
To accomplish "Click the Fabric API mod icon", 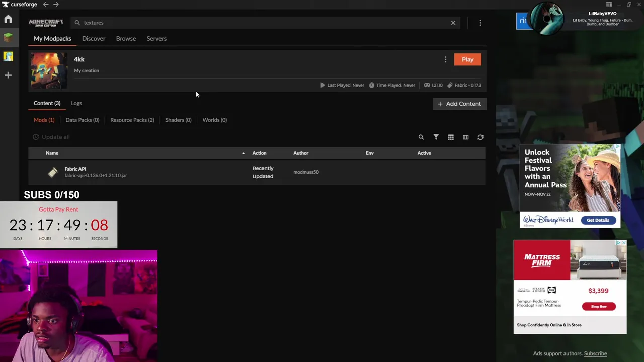I will [53, 172].
